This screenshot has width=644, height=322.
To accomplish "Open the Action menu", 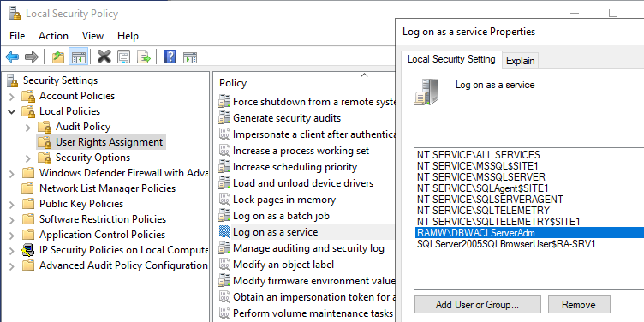I will [x=53, y=36].
